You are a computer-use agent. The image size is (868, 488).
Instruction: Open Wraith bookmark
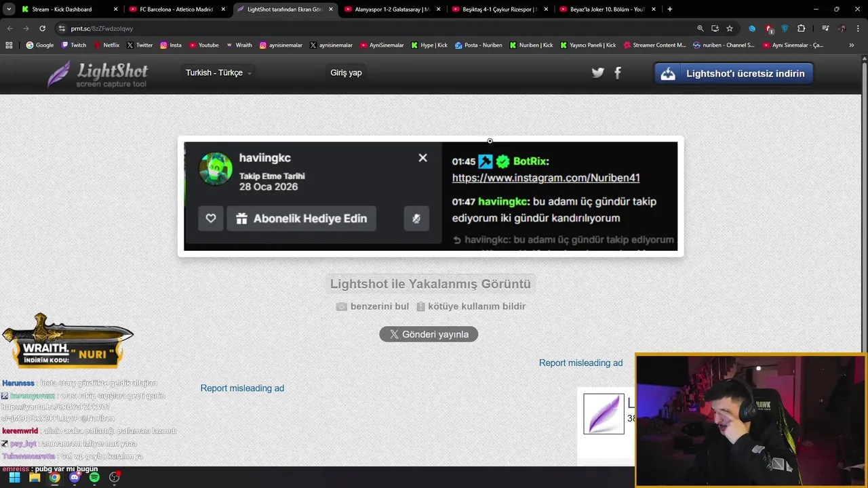(239, 45)
